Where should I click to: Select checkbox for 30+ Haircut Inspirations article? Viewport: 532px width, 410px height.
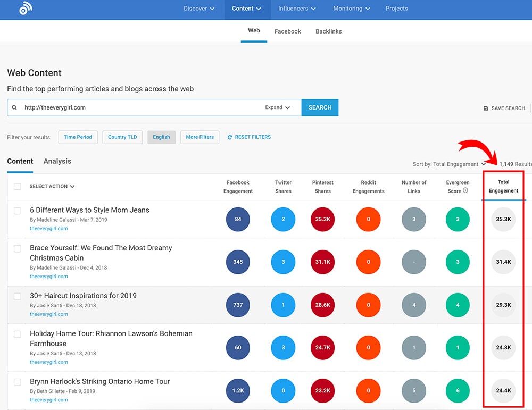click(18, 296)
